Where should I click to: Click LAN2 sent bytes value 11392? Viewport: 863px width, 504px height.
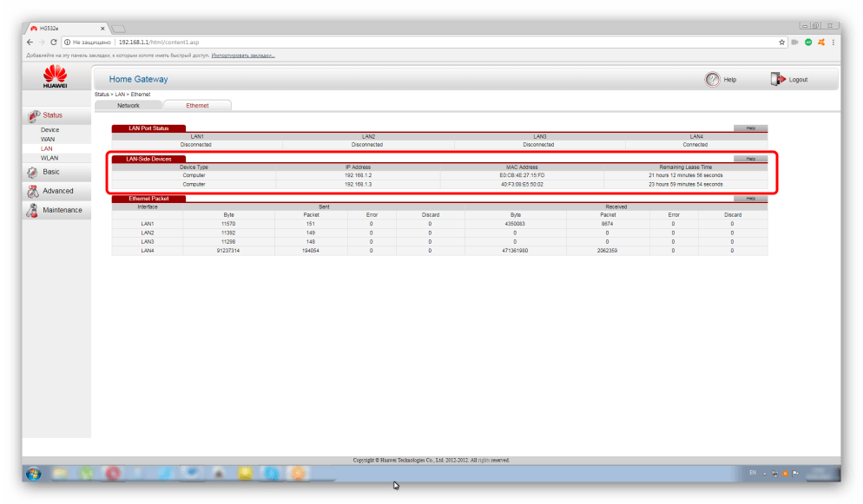tap(227, 232)
